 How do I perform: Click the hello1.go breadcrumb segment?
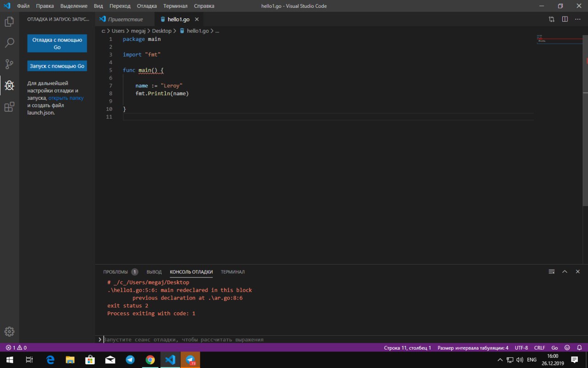click(x=194, y=31)
